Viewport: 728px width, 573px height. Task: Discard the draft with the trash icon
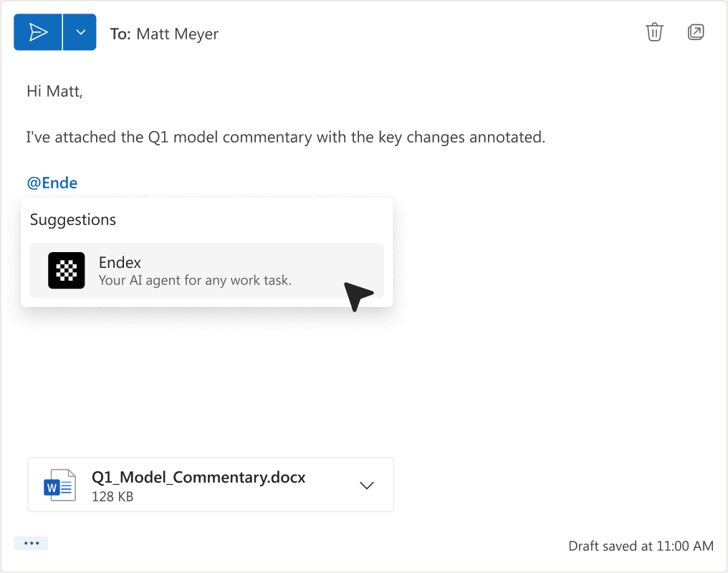point(654,32)
